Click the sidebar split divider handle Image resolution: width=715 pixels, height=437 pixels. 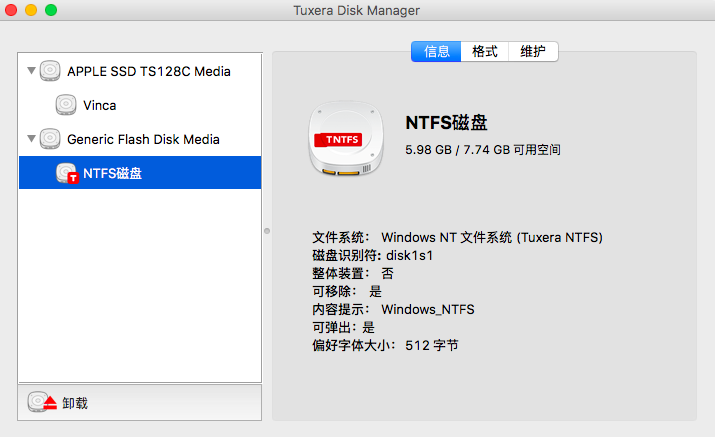pyautogui.click(x=267, y=231)
